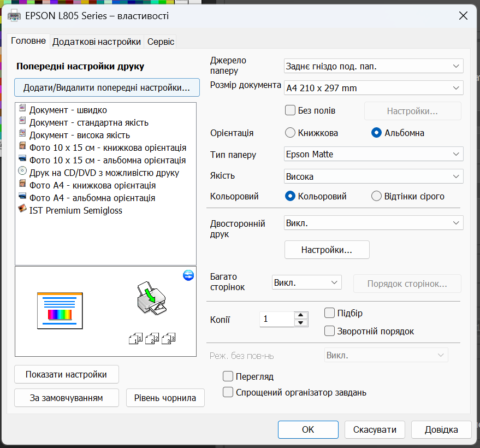
Task: Open the 'Розмір документа' A4 dropdown
Action: (374, 88)
